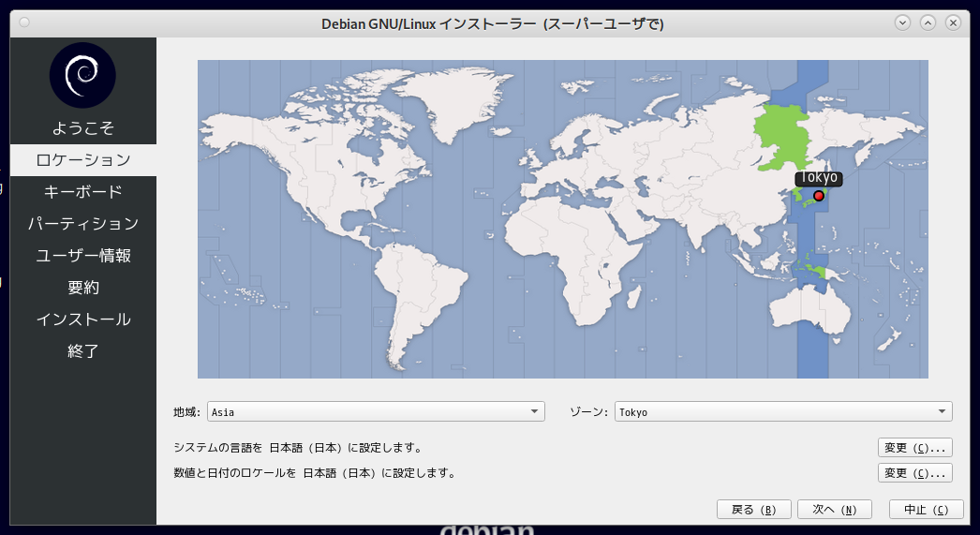Image resolution: width=980 pixels, height=535 pixels.
Task: Select 終了 step in sidebar
Action: (x=83, y=351)
